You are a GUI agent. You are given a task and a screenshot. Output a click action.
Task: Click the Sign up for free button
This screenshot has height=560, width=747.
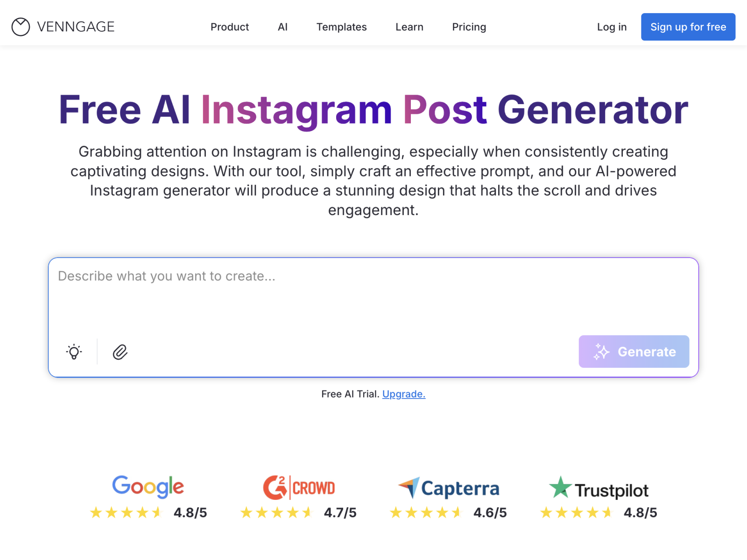click(x=688, y=27)
